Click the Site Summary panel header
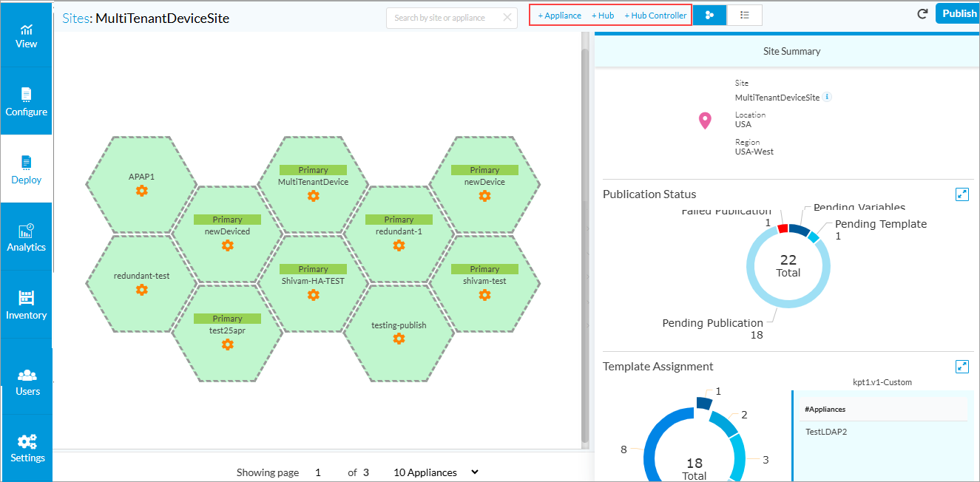The width and height of the screenshot is (980, 482). click(x=788, y=51)
